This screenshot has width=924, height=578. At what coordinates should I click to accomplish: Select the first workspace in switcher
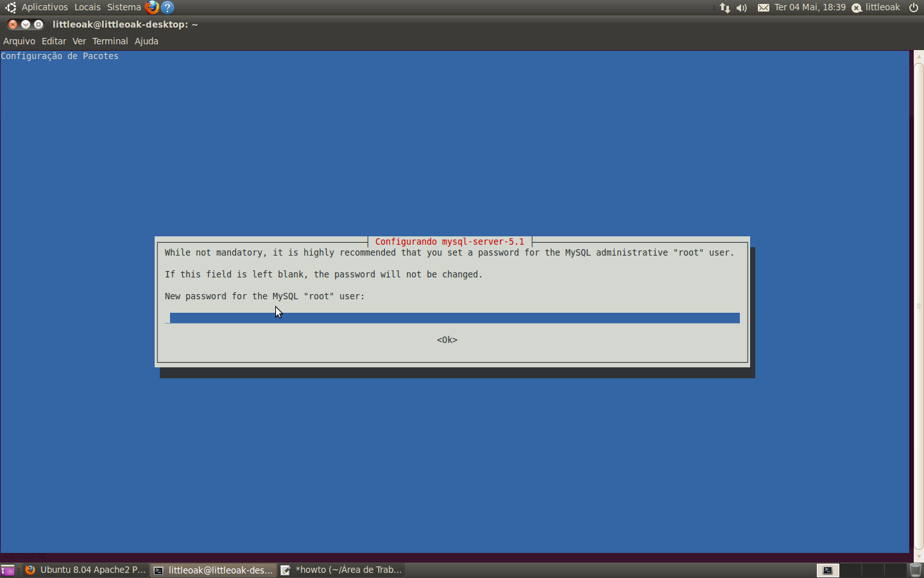pos(828,570)
